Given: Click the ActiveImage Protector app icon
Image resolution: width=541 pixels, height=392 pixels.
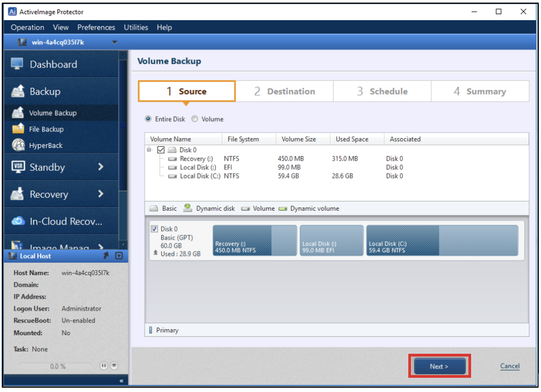Looking at the screenshot, I should (13, 11).
